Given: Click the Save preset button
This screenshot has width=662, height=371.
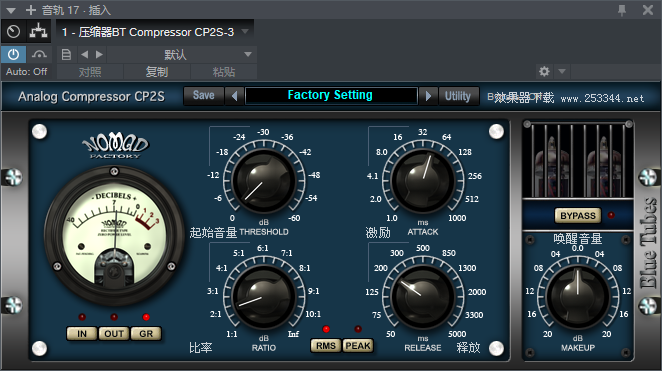Looking at the screenshot, I should (203, 96).
